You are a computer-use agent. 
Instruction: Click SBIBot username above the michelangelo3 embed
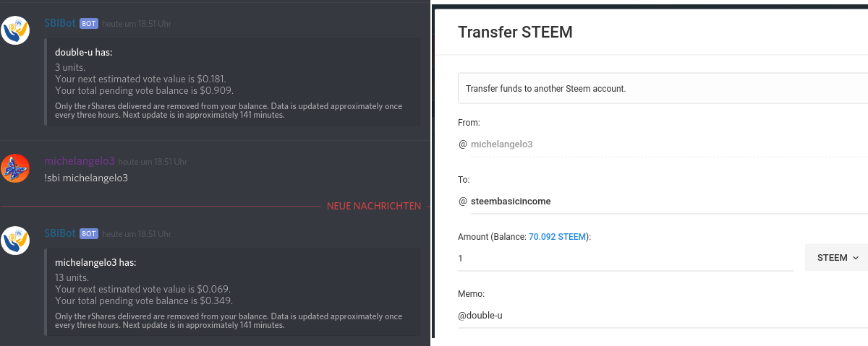pos(60,233)
